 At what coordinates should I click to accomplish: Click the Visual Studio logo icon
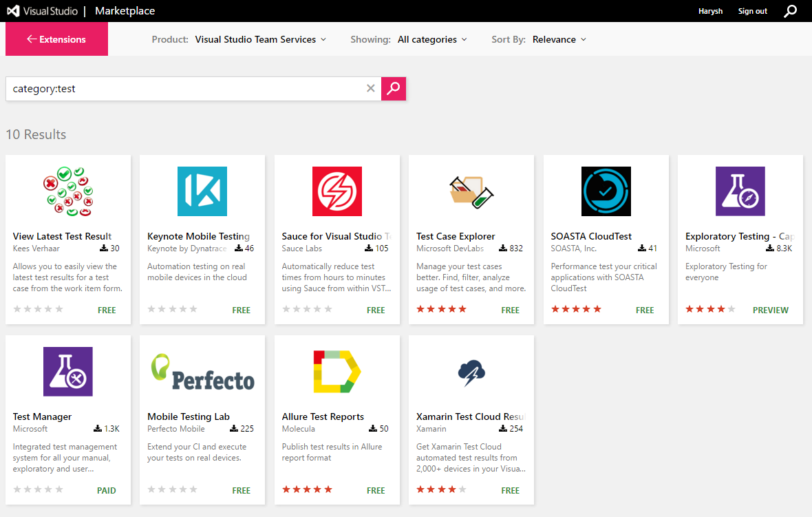tap(13, 11)
